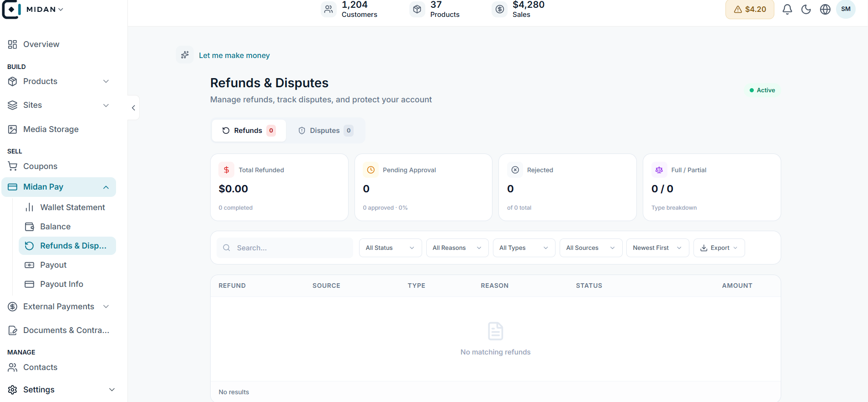Open Payout under Midan Pay

click(x=67, y=265)
